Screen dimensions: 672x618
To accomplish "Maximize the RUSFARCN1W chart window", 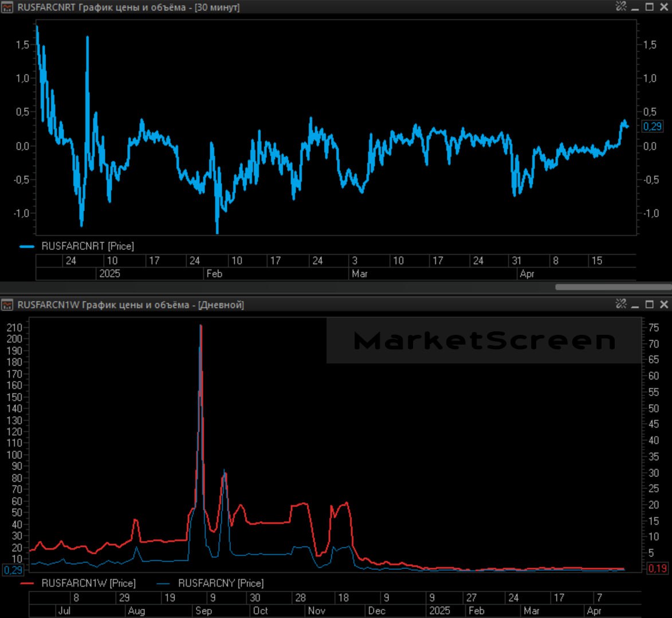I will (650, 304).
